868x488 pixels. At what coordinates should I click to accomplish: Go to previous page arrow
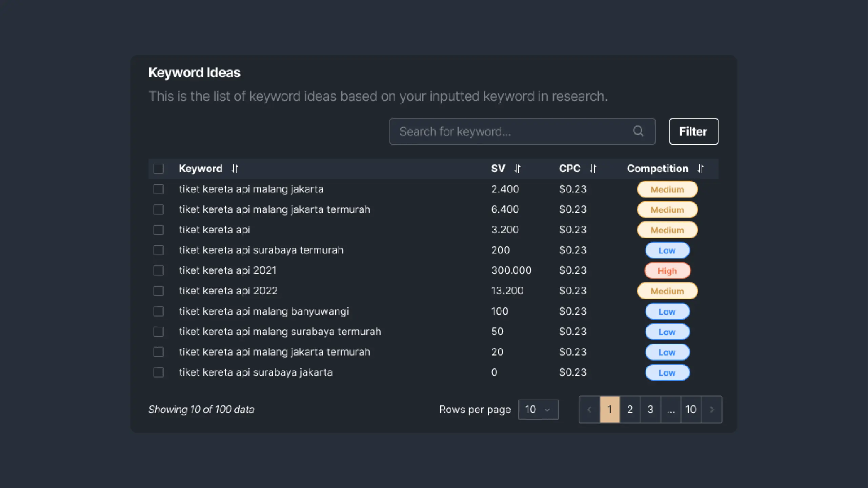(x=589, y=409)
